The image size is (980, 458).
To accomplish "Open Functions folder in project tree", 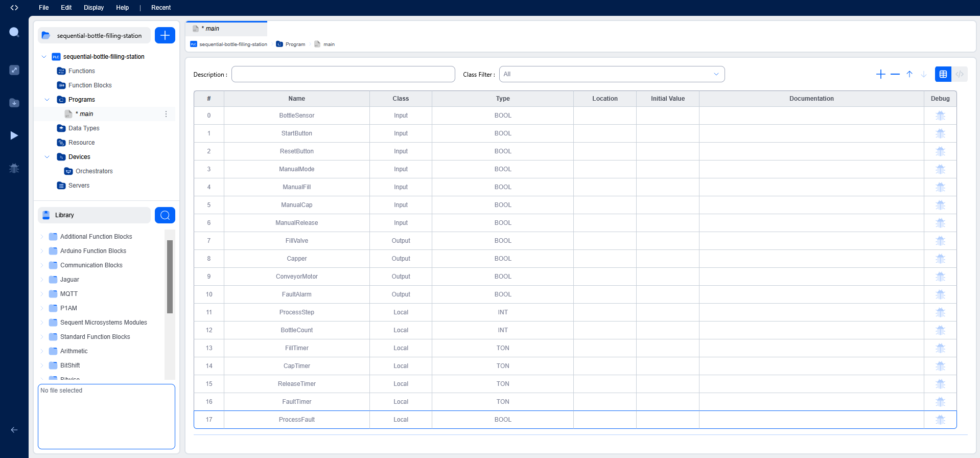I will point(82,71).
